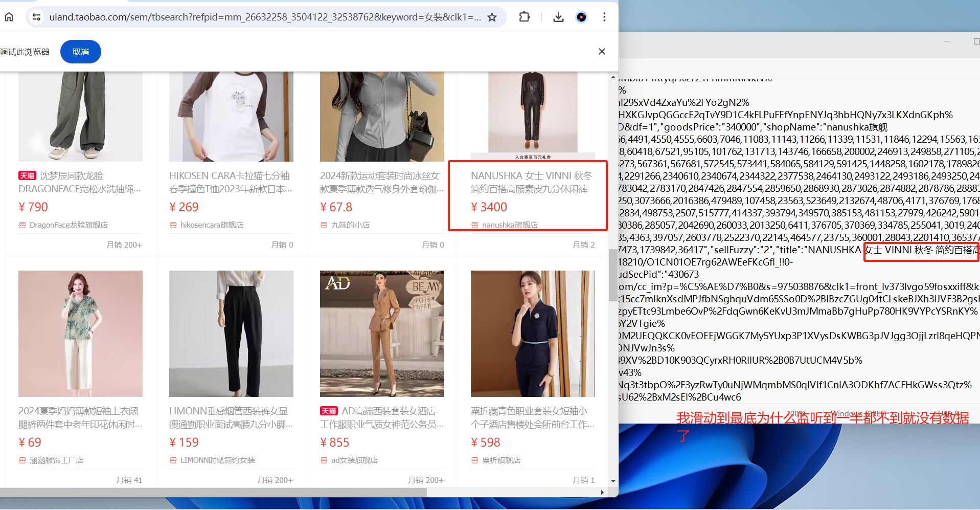The height and width of the screenshot is (510, 980).
Task: Click the 天猫 badge on DragonFace item
Action: (x=27, y=175)
